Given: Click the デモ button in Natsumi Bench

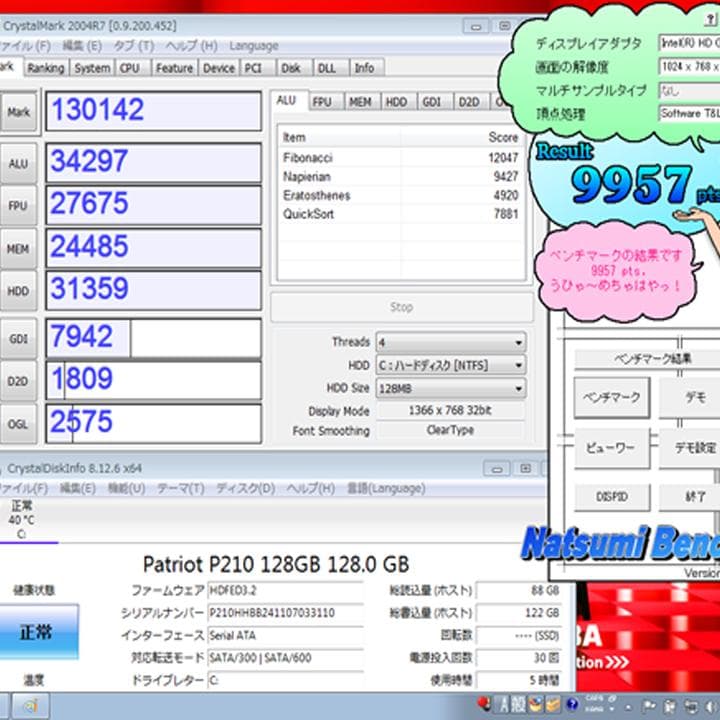Looking at the screenshot, I should click(690, 398).
